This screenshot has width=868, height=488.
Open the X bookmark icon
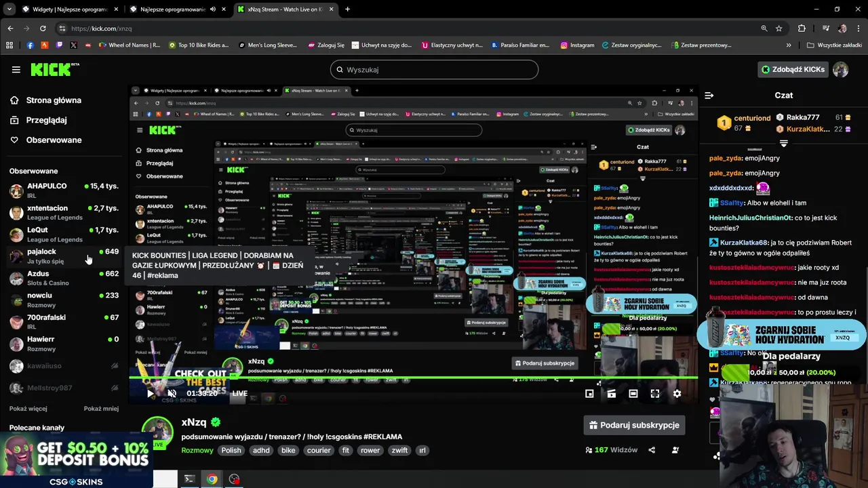tap(74, 45)
